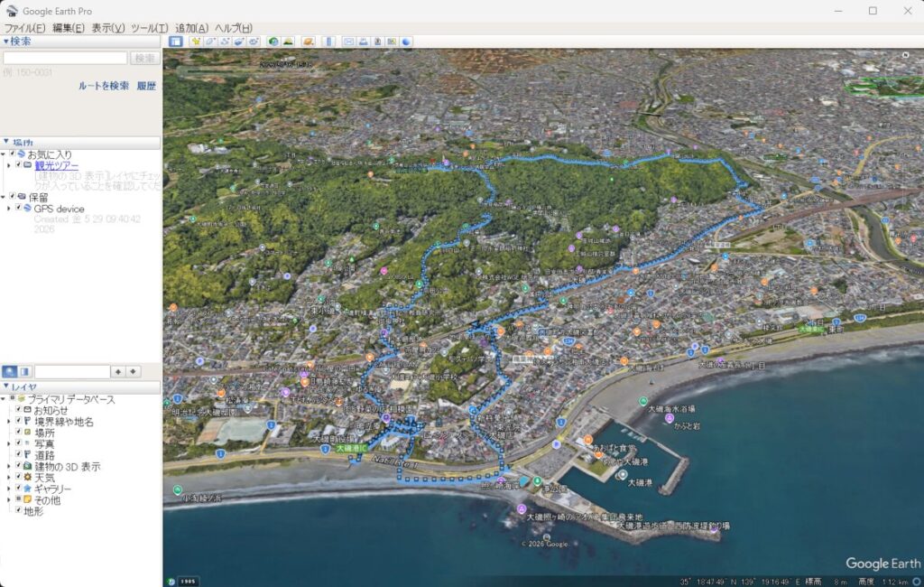Show historical imagery toolbar icon

pos(273,42)
